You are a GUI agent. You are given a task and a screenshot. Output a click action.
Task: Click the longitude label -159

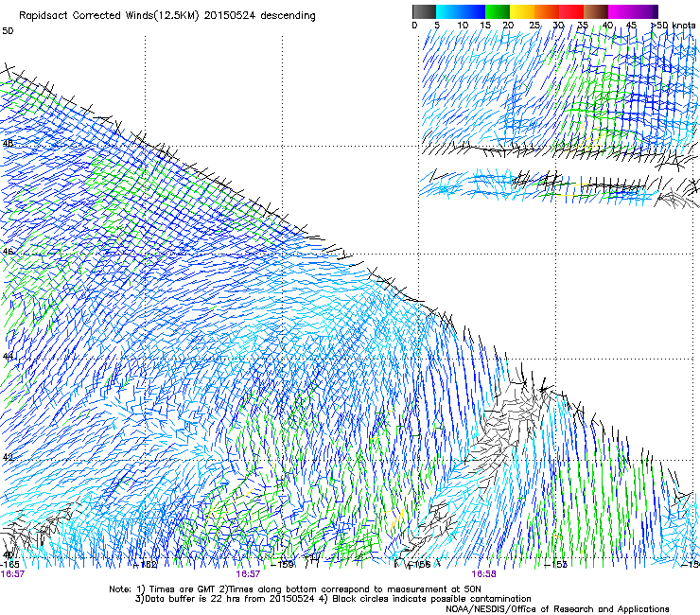coord(283,564)
